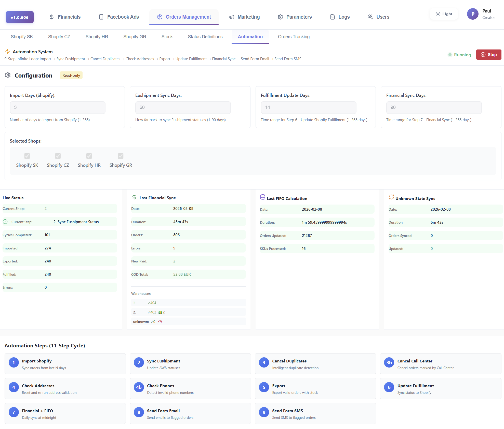Toggle the Shopify GR shop checkbox
504x429 pixels.
point(120,156)
